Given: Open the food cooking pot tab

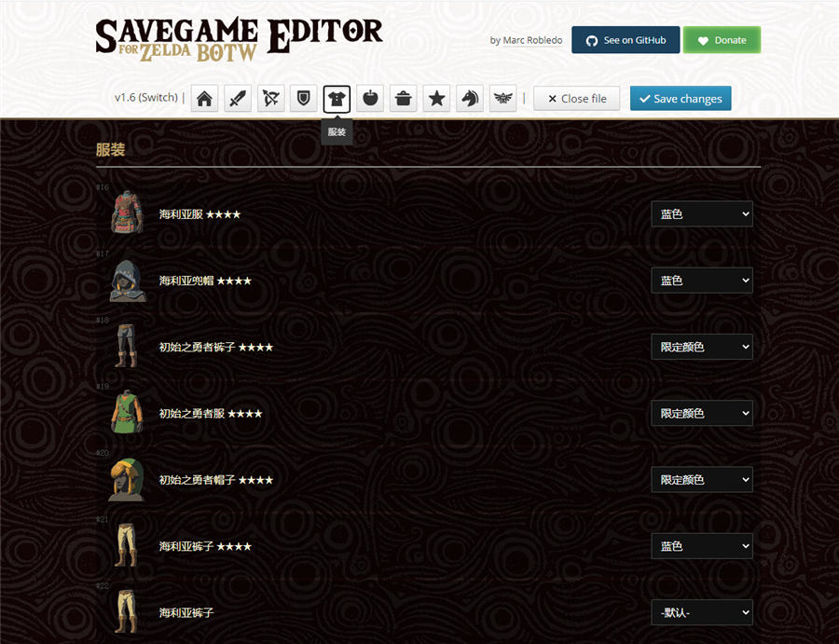Looking at the screenshot, I should [404, 99].
